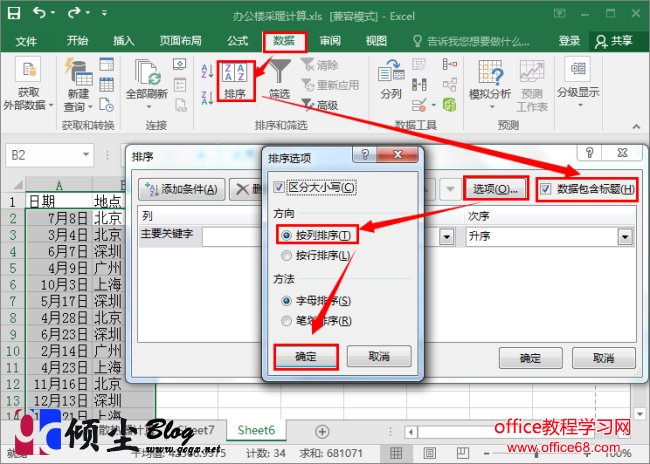Click the Redo arrow icon
This screenshot has width=650, height=464.
(74, 13)
